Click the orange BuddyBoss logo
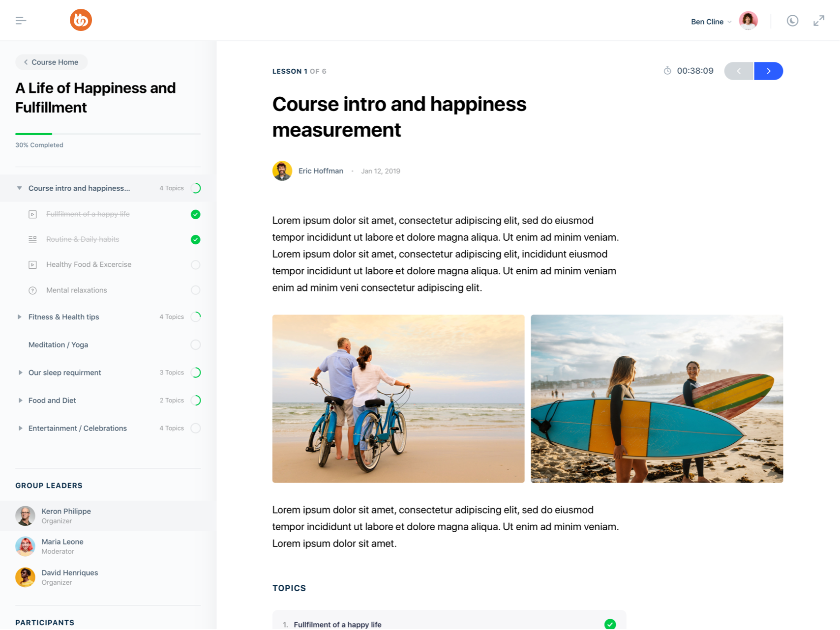840x630 pixels. pyautogui.click(x=81, y=20)
